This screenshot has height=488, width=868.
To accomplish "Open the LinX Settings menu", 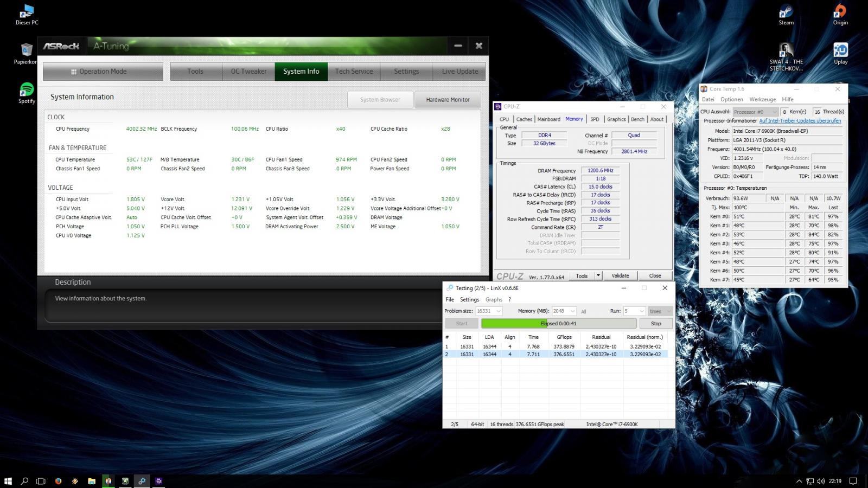I will (470, 299).
